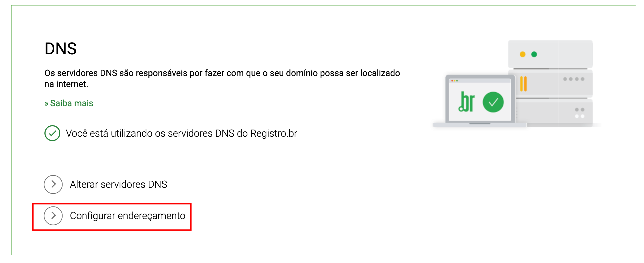Click the top server unit illustration
The height and width of the screenshot is (263, 644).
[550, 54]
